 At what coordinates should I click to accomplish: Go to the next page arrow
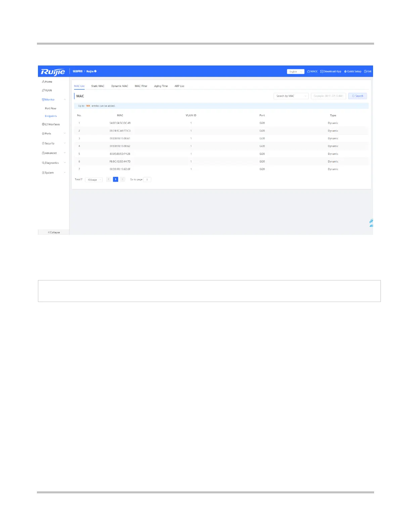coord(123,179)
